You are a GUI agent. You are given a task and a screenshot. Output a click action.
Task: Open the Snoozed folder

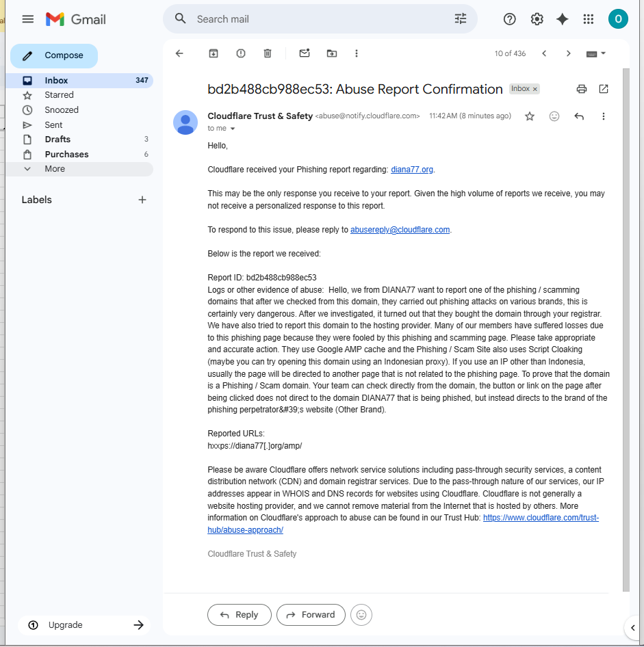79,109
